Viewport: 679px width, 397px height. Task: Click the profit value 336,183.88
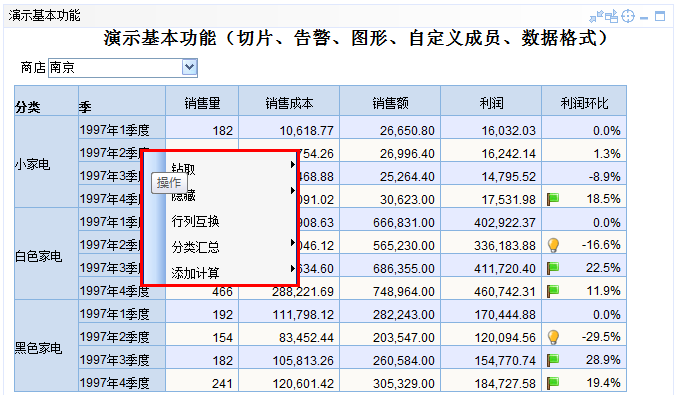505,245
